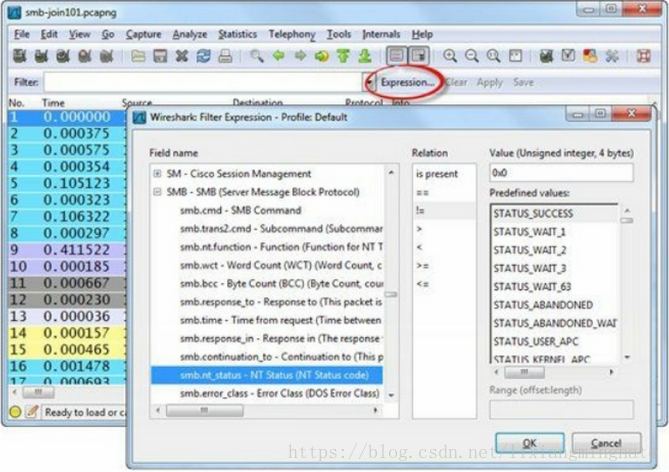Find a packet magnifier icon
The image size is (669, 472).
pos(257,56)
